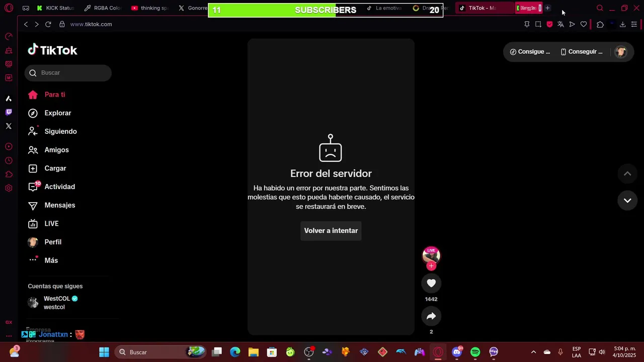Switch to the X Gonorre tab

point(192,8)
